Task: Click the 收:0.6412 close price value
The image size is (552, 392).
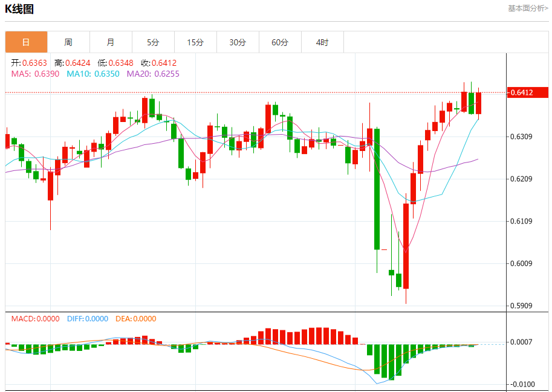Action: click(159, 63)
